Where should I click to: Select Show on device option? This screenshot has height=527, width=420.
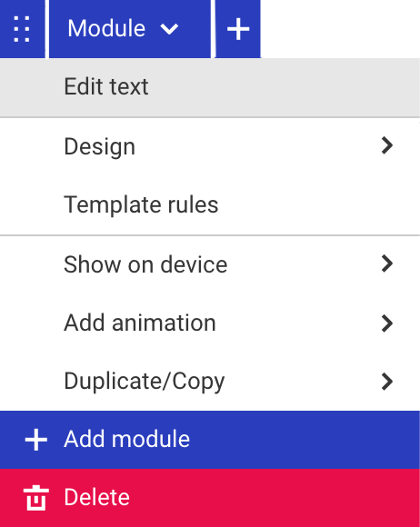[210, 264]
